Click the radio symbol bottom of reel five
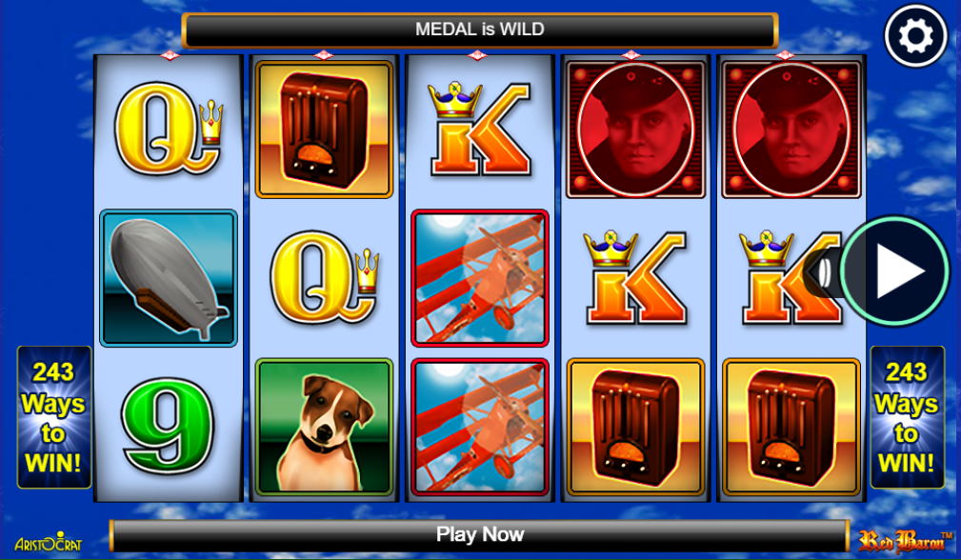This screenshot has width=961, height=560. click(x=791, y=427)
